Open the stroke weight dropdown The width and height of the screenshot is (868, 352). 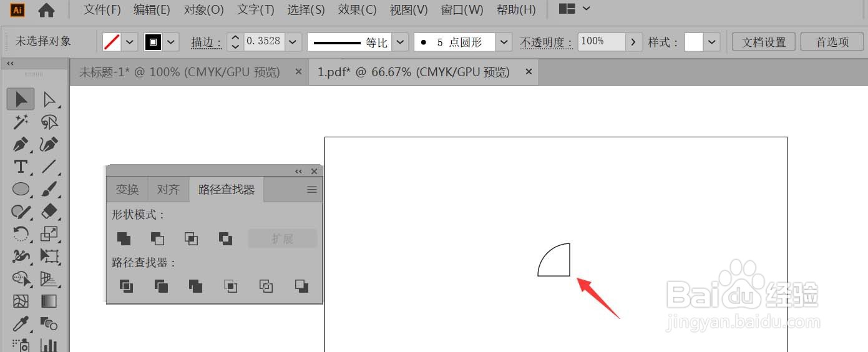pyautogui.click(x=293, y=42)
